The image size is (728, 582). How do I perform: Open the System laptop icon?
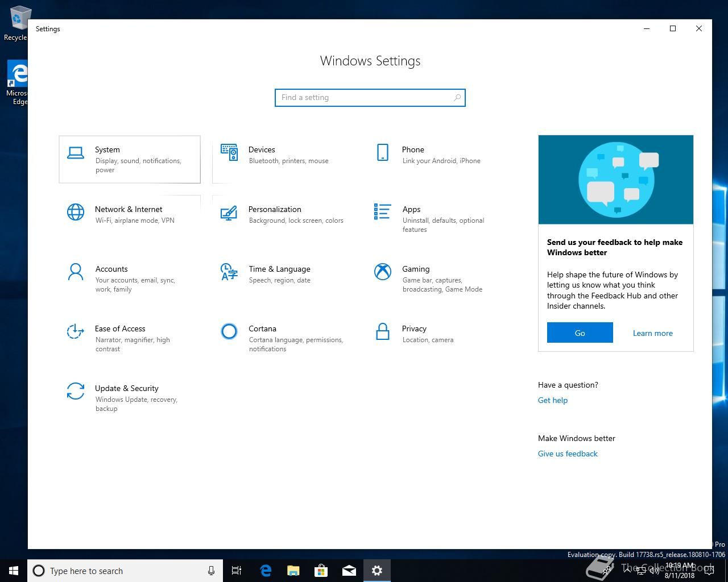(x=76, y=152)
